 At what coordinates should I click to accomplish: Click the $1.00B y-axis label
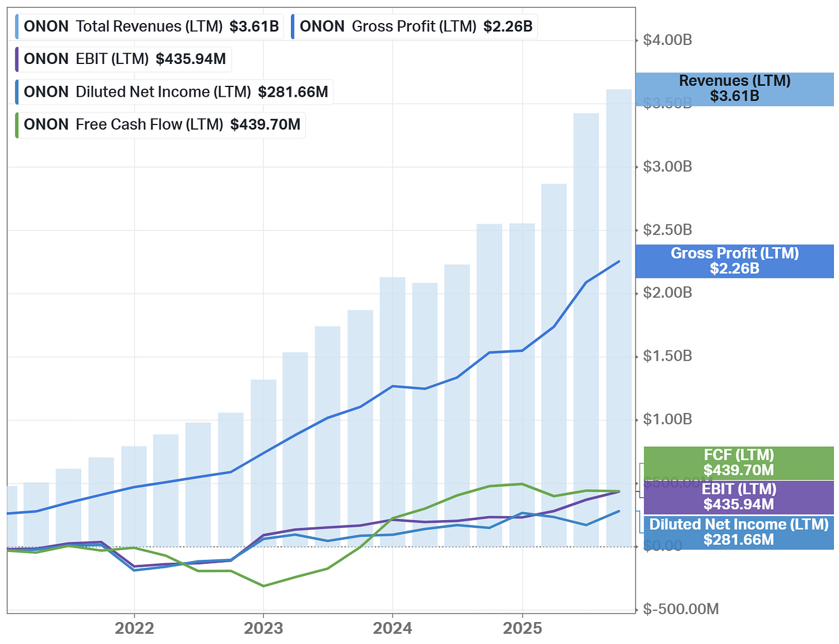(667, 420)
